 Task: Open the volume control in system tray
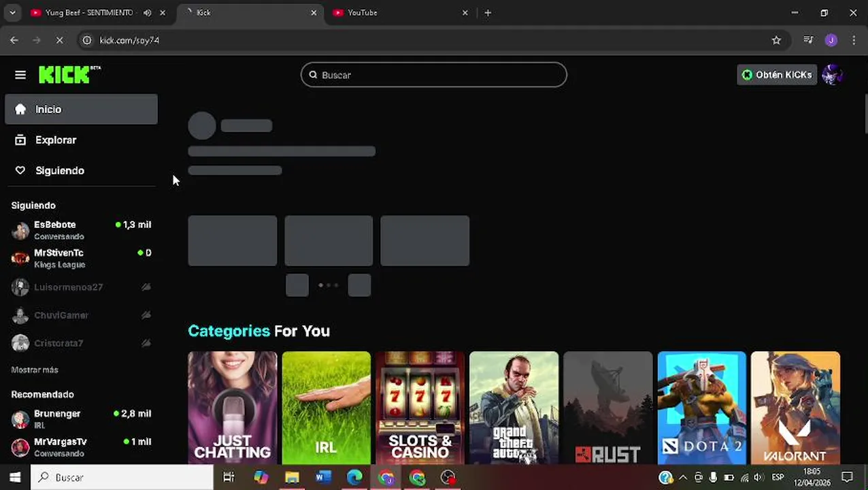(758, 477)
